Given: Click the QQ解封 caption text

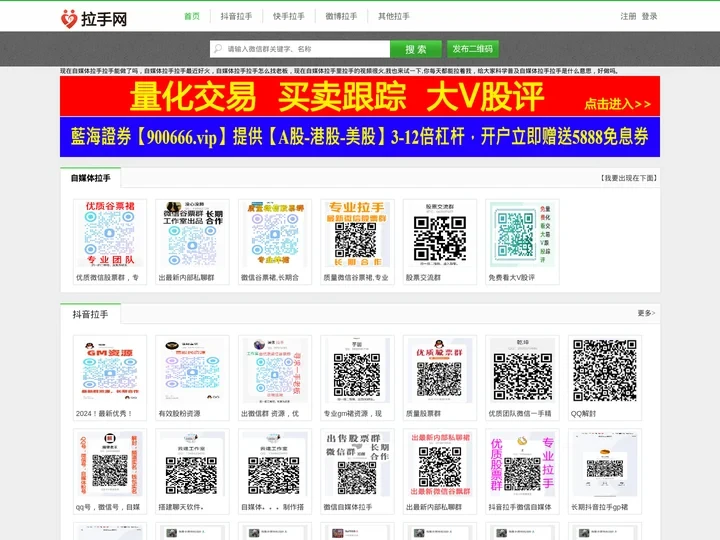Looking at the screenshot, I should (583, 414).
